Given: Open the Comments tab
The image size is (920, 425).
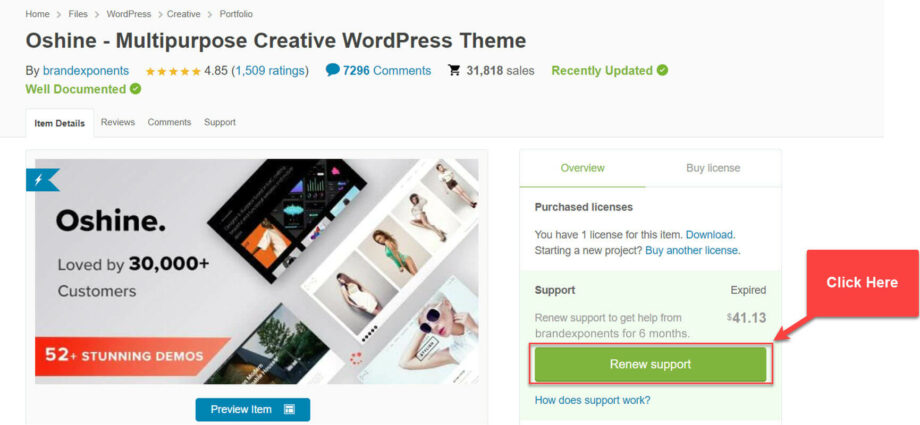Looking at the screenshot, I should (169, 122).
